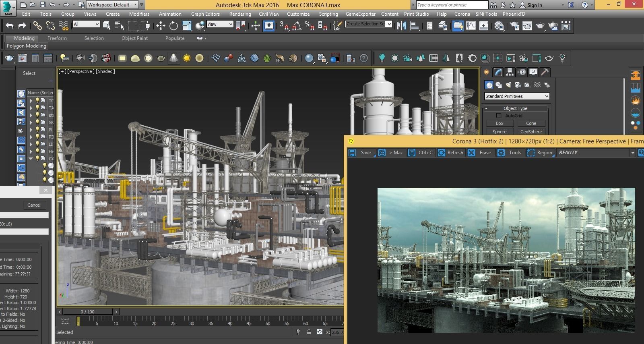Open the reference coordinate View dropdown
The image size is (644, 344).
coord(220,24)
